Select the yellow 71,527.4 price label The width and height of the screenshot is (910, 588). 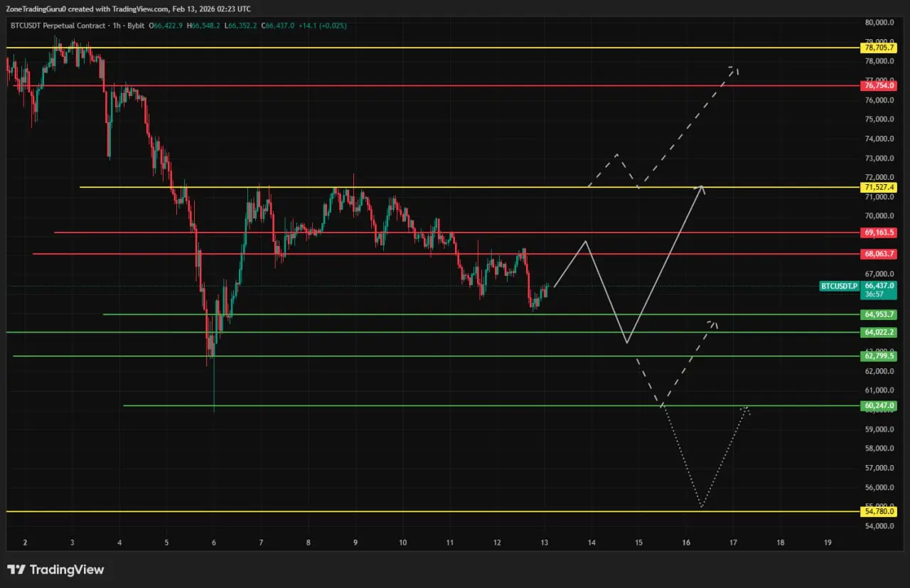pyautogui.click(x=878, y=187)
